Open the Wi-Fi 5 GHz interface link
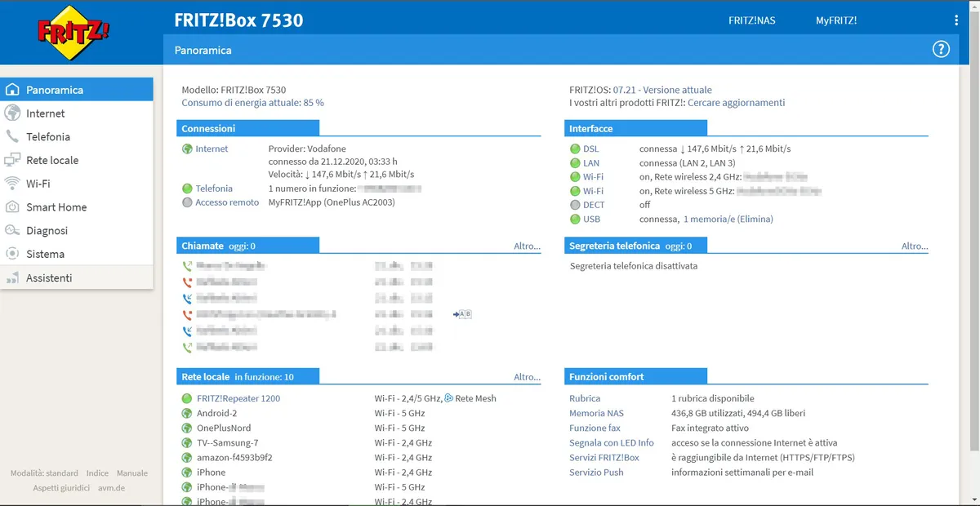Screen dimensions: 980x506 (594, 191)
